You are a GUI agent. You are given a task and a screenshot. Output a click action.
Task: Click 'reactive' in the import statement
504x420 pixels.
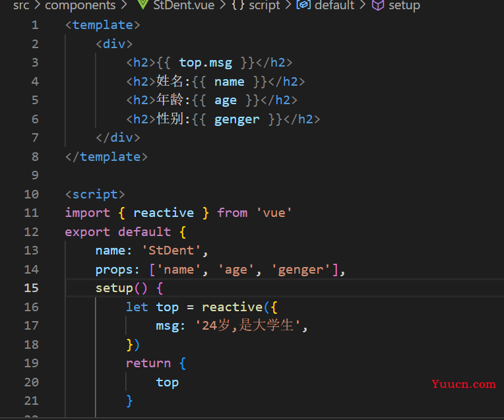pos(164,213)
